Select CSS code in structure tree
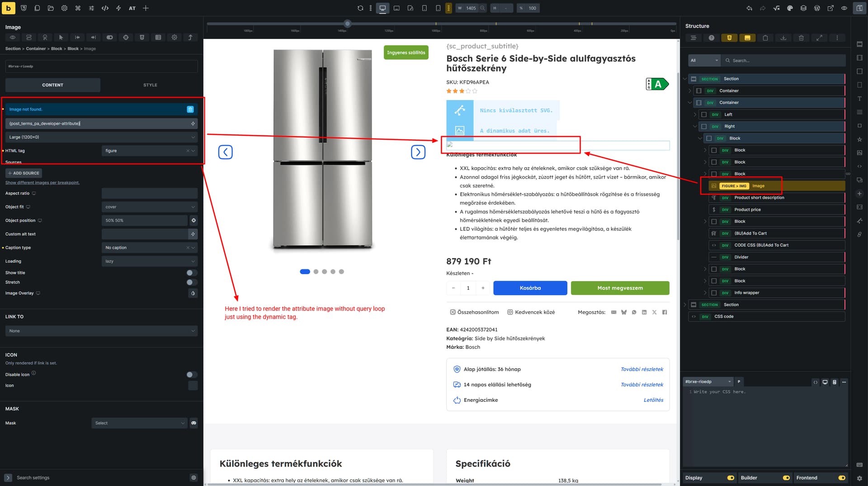This screenshot has width=868, height=486. pos(767,317)
